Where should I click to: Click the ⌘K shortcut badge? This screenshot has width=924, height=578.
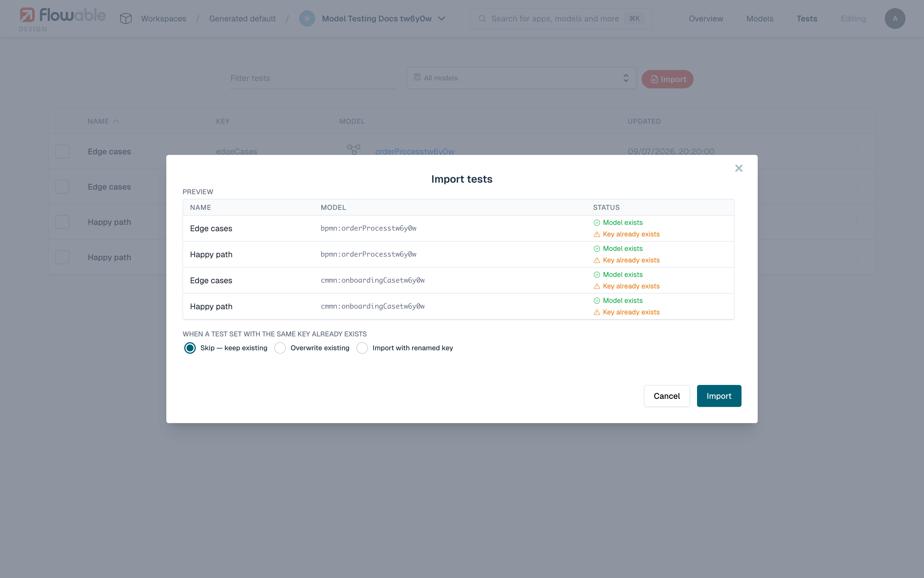pyautogui.click(x=634, y=18)
